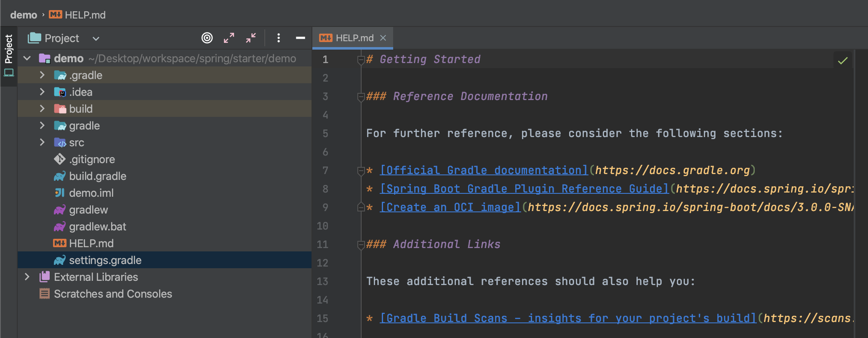Click the .gitignore git icon
Screen dimensions: 868x338
tap(60, 159)
